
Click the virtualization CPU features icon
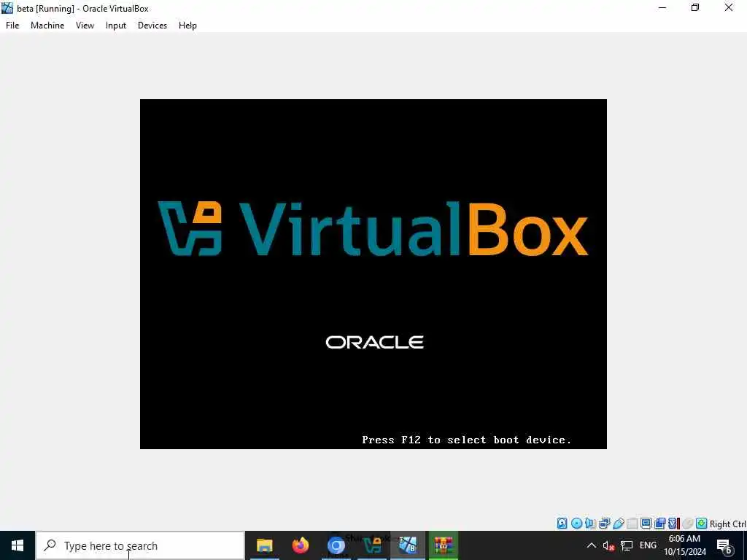pos(673,524)
